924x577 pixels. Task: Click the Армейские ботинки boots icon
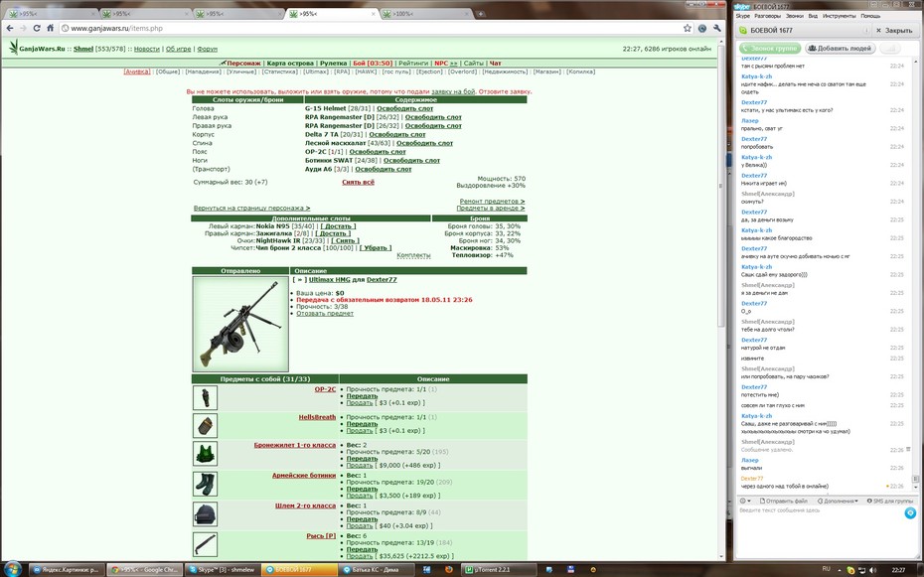[x=205, y=484]
